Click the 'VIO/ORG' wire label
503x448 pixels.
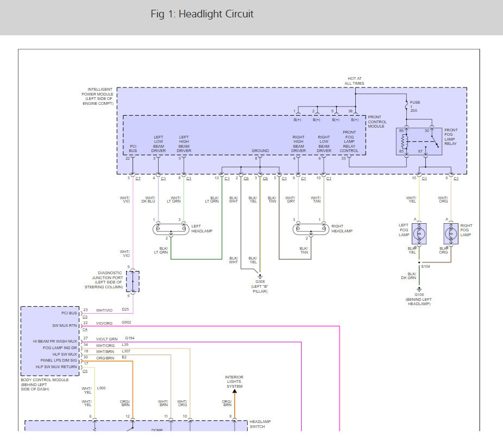[104, 323]
